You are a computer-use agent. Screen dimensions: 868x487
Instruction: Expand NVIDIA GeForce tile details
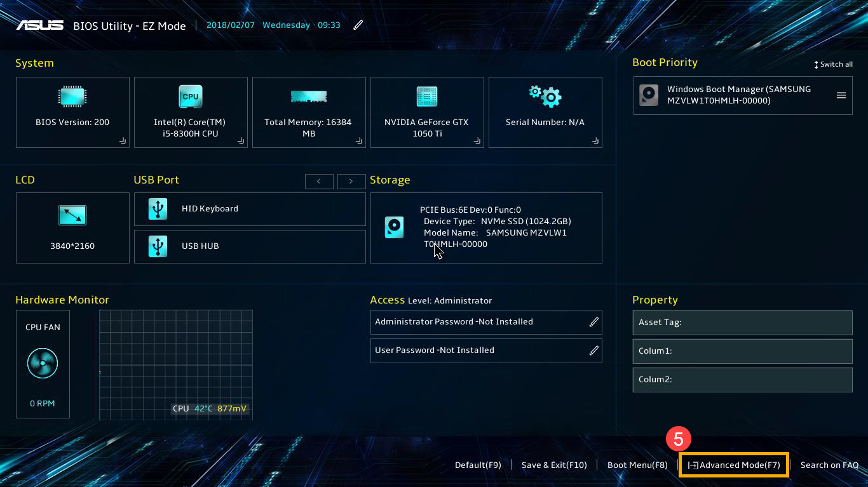click(477, 141)
